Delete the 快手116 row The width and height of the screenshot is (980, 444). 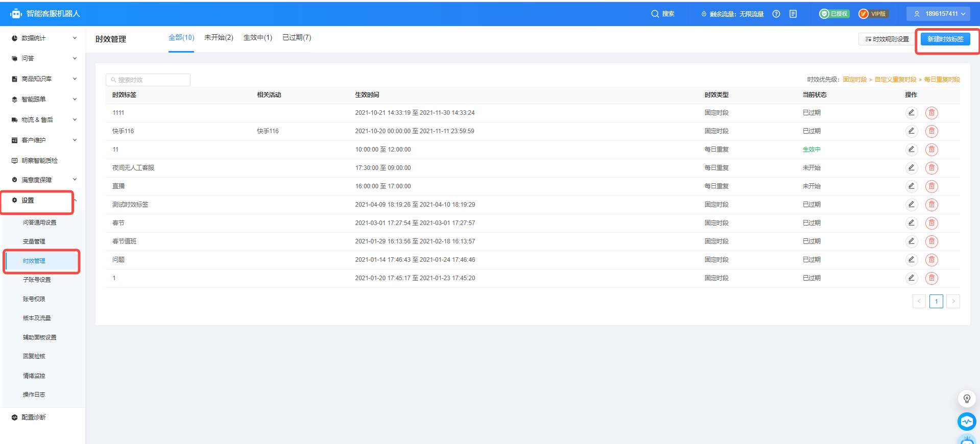coord(931,131)
